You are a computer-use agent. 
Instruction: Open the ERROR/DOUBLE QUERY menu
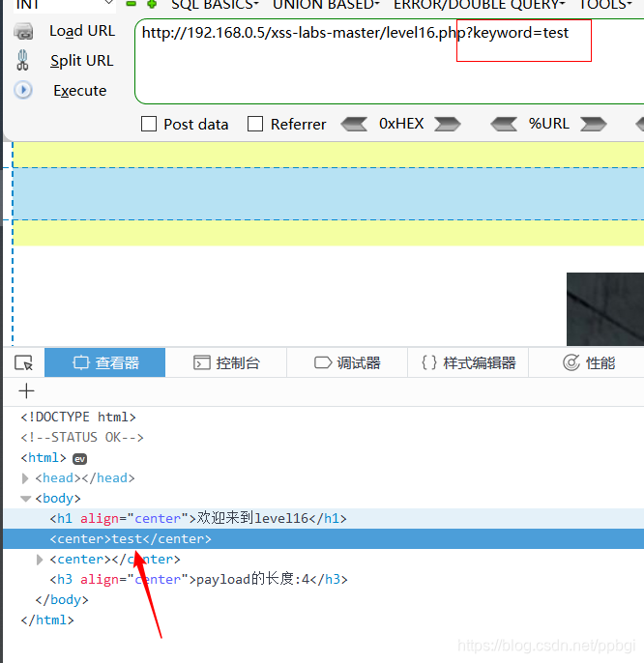point(480,5)
